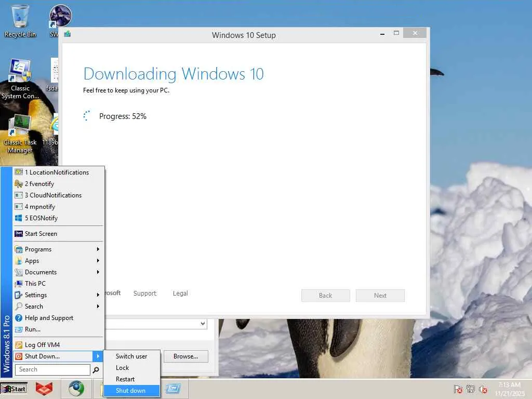Expand the Apps submenu arrow

coord(98,261)
